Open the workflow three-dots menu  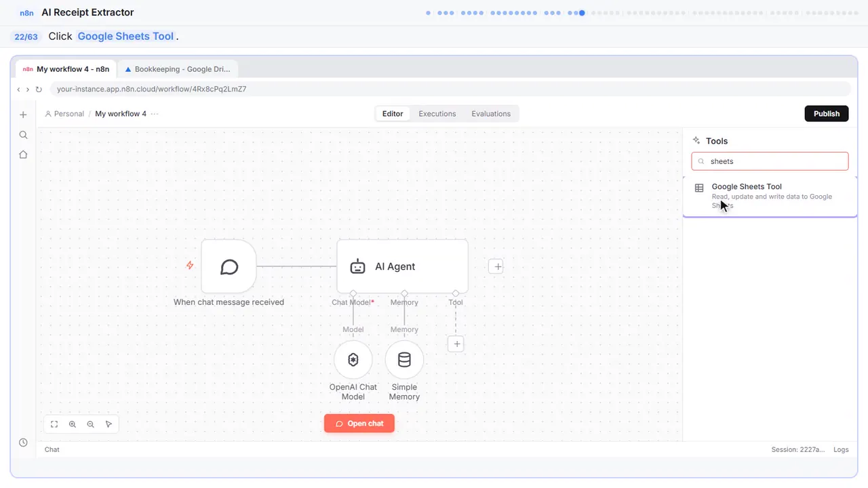tap(155, 114)
